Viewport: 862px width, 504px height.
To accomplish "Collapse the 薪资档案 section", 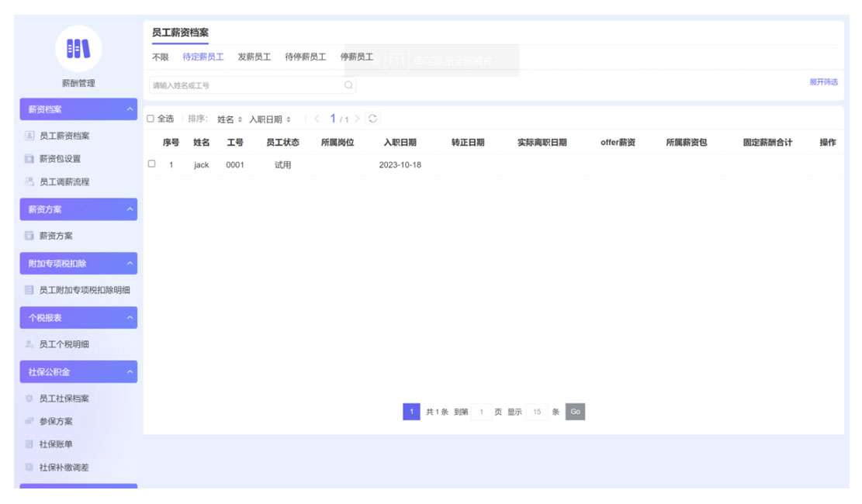I will pyautogui.click(x=130, y=109).
